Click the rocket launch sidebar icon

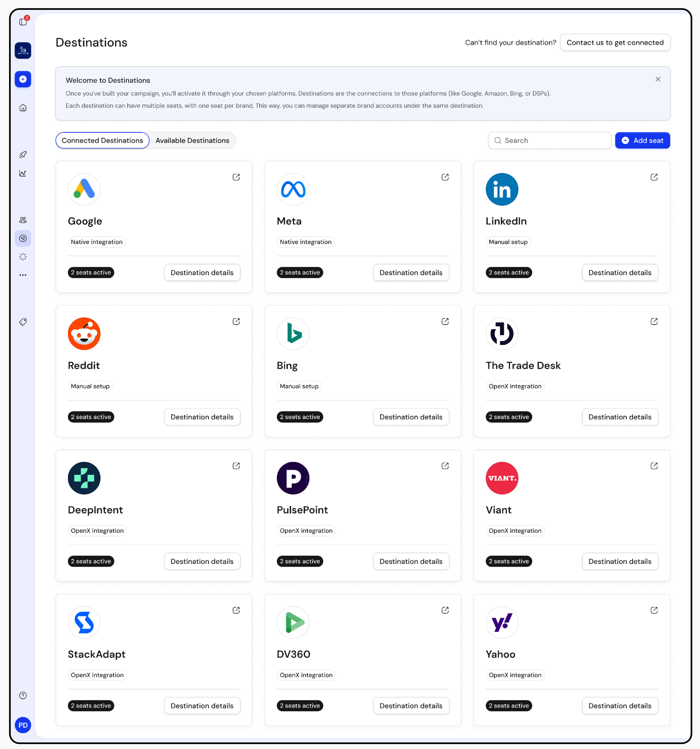23,155
